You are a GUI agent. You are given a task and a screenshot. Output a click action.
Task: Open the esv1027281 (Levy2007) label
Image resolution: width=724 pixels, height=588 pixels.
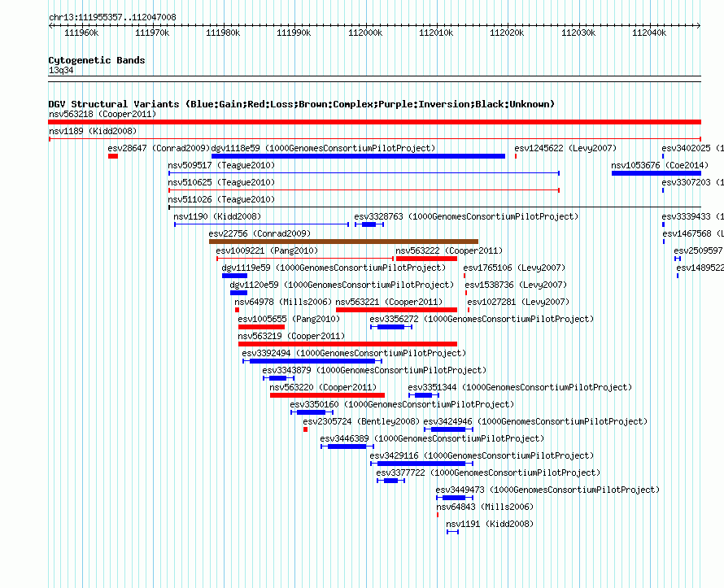pyautogui.click(x=518, y=302)
